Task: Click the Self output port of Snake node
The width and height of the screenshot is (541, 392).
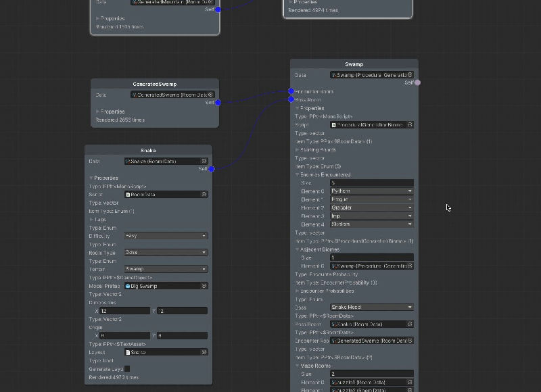Action: [x=212, y=169]
